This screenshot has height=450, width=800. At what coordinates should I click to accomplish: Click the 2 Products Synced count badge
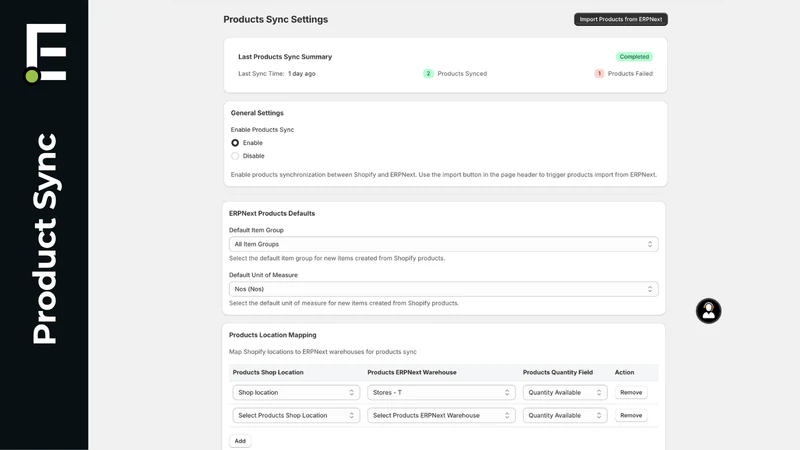click(x=428, y=73)
